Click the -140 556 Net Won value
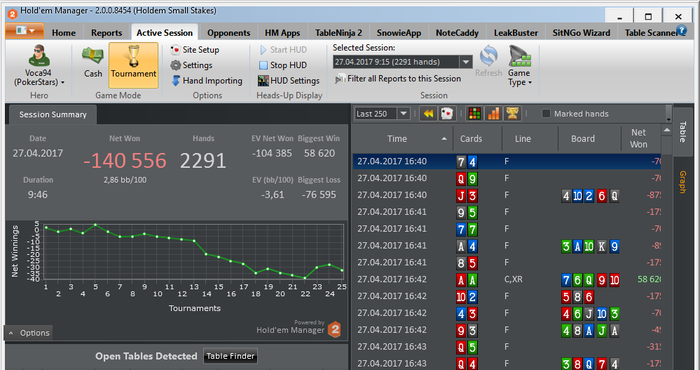The image size is (700, 370). point(125,161)
